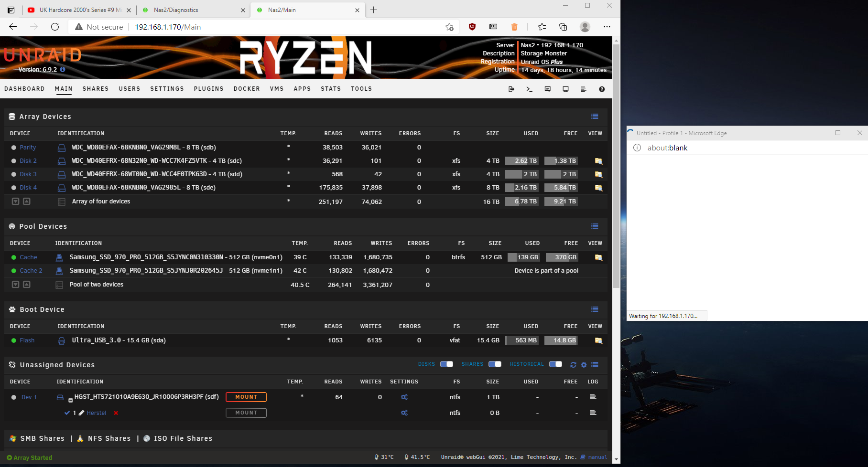Toggle the HISTORICAL switch
The height and width of the screenshot is (467, 868).
(x=555, y=364)
